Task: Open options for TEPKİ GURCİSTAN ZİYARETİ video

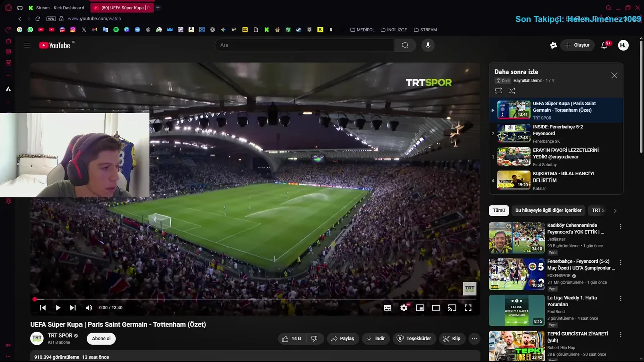Action: pyautogui.click(x=621, y=335)
